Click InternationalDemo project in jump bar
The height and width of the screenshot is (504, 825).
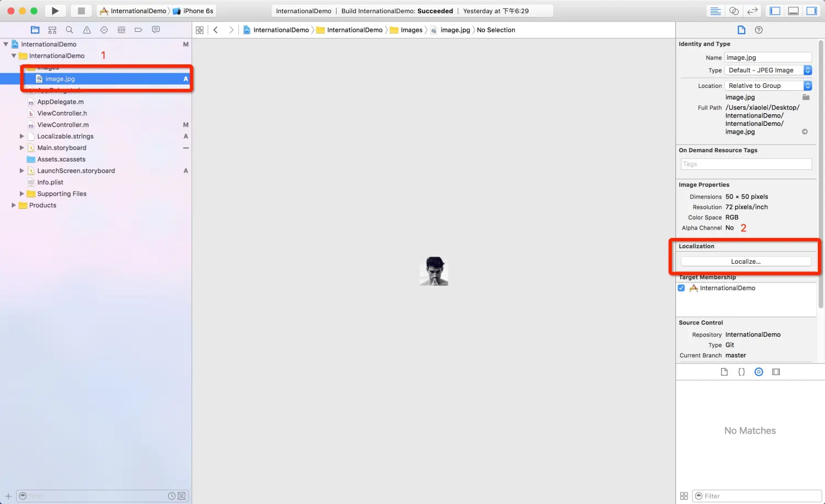point(276,30)
